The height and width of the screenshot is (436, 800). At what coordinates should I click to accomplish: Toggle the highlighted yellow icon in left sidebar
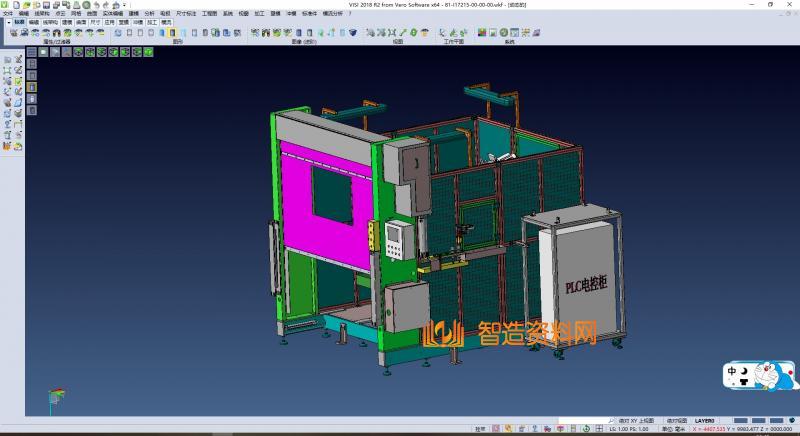pos(31,86)
